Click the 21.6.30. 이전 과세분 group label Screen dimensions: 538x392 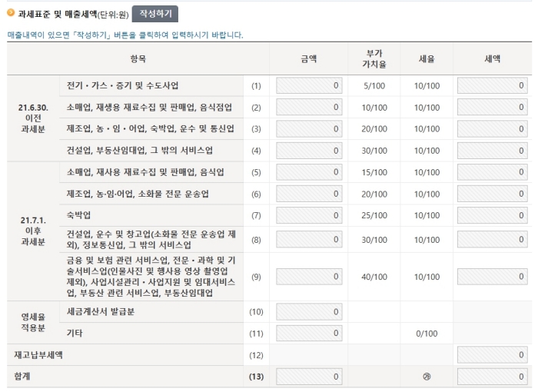point(33,118)
